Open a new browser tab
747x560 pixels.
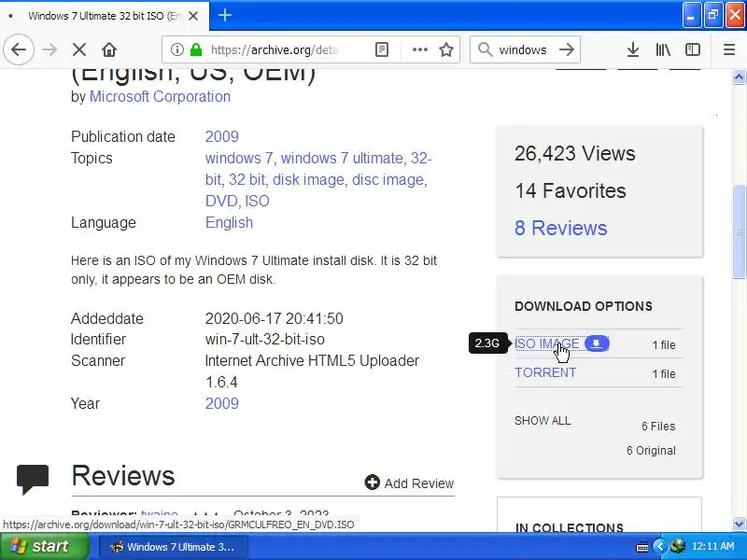pyautogui.click(x=225, y=15)
